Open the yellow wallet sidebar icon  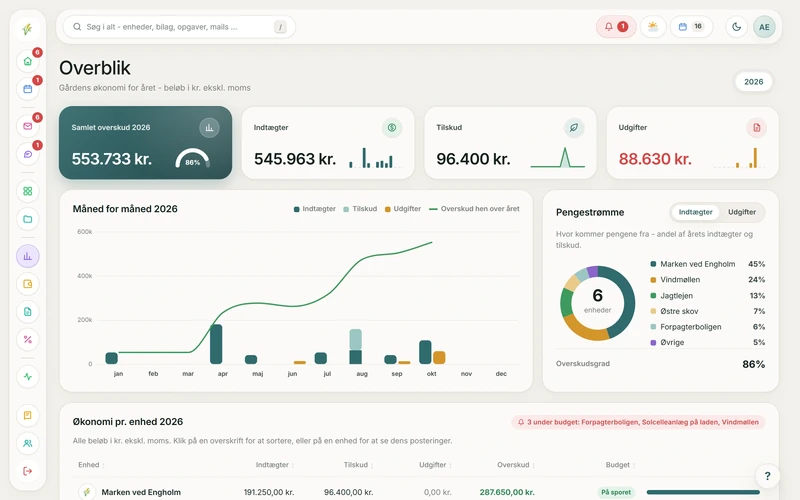(x=28, y=284)
